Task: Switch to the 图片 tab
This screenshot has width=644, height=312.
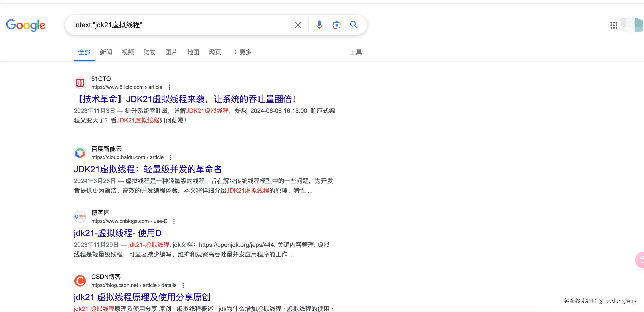Action: pyautogui.click(x=171, y=52)
